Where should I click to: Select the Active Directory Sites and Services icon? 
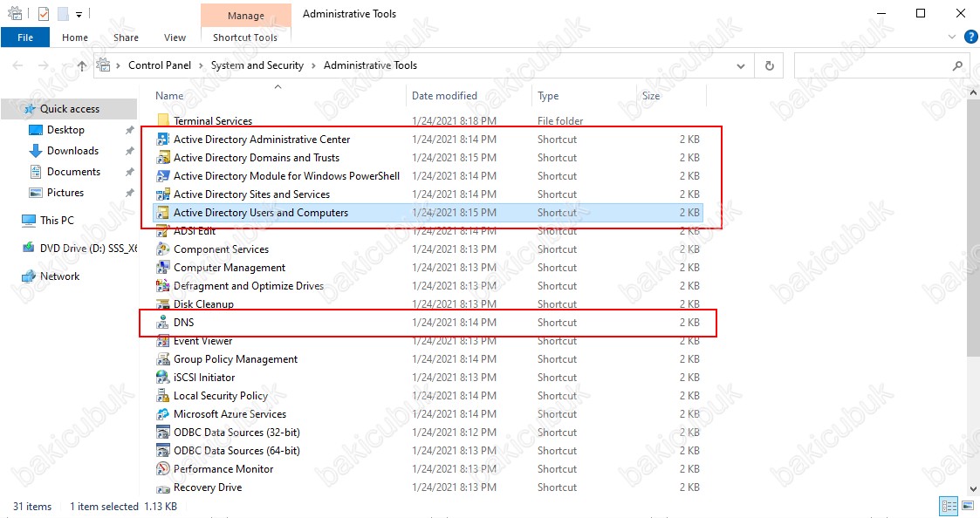click(162, 194)
